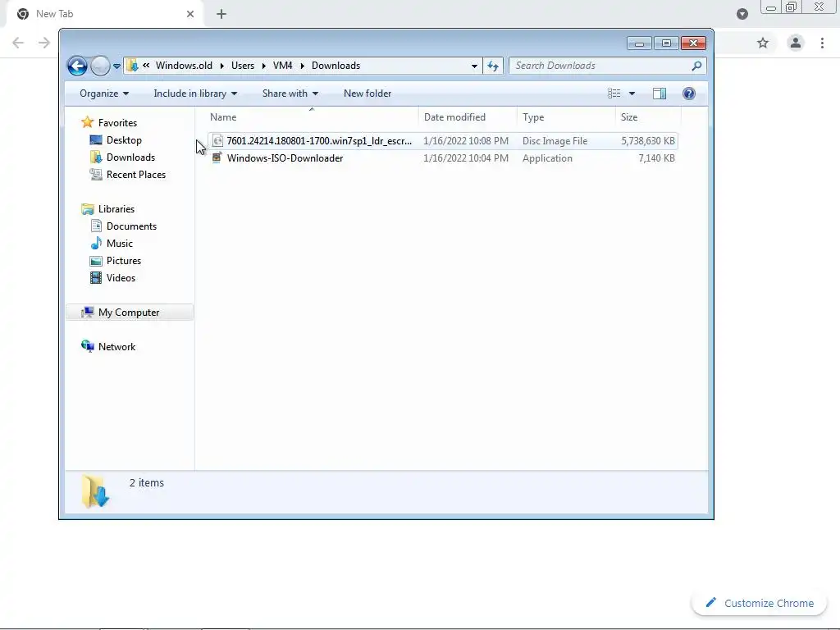Click the Disc Image File type cell
Screen dimensions: 840x630
click(555, 141)
